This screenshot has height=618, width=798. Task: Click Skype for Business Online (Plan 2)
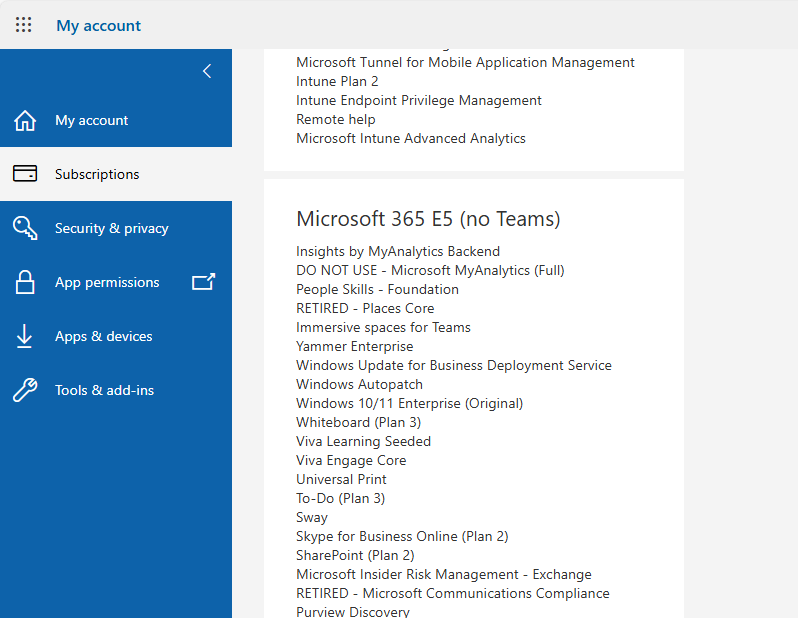pos(402,537)
